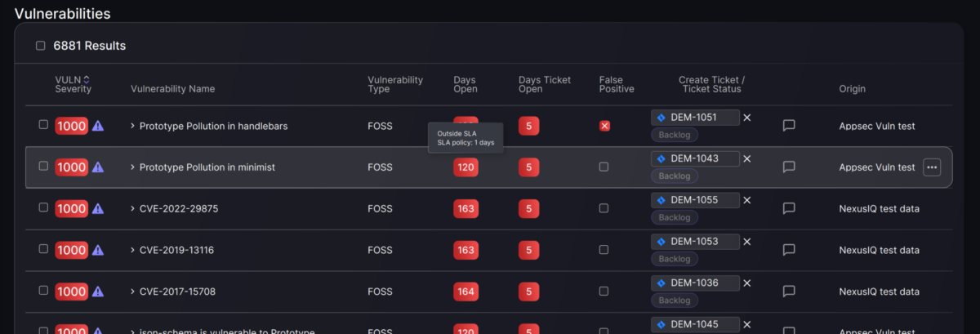Open ticket link DEM-1055
The height and width of the screenshot is (334, 980).
[694, 200]
